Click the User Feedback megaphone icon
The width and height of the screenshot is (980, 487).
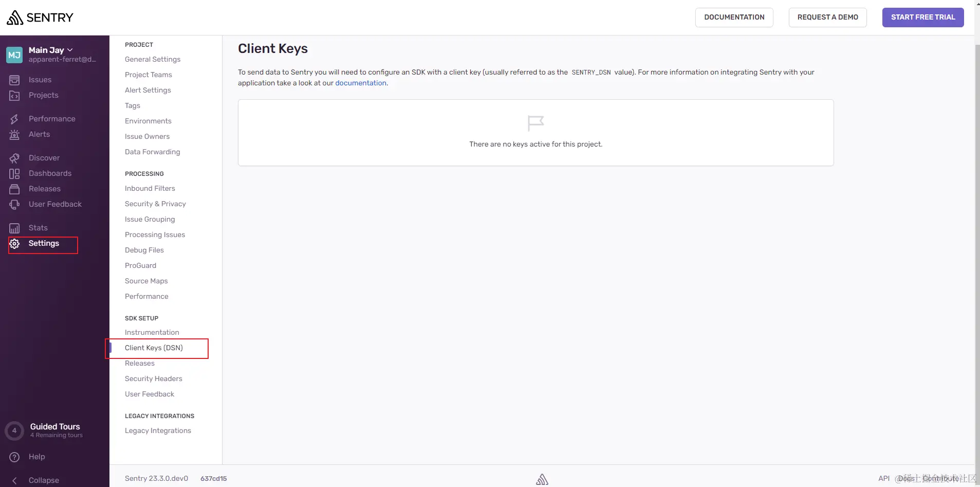click(x=14, y=204)
